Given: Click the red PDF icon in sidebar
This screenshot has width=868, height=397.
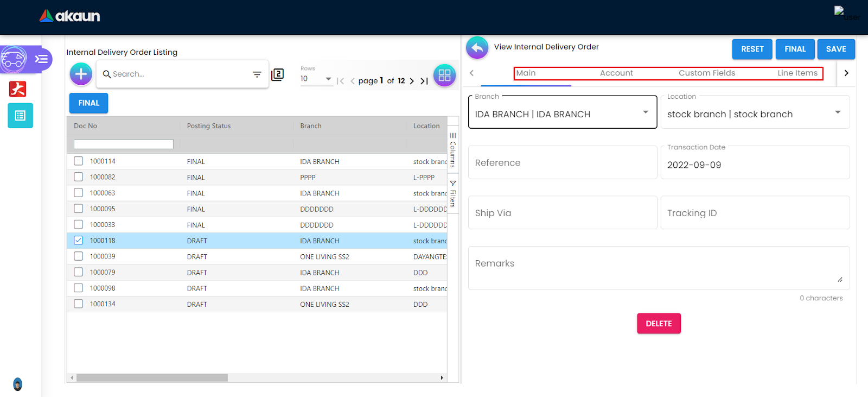Looking at the screenshot, I should pos(18,89).
